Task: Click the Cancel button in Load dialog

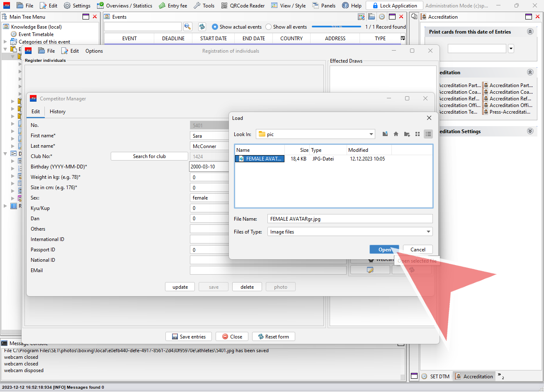Action: 418,249
